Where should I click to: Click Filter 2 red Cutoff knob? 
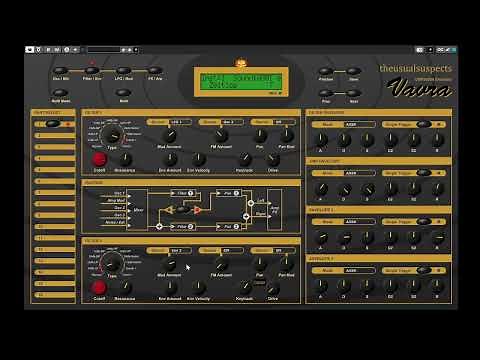99,288
